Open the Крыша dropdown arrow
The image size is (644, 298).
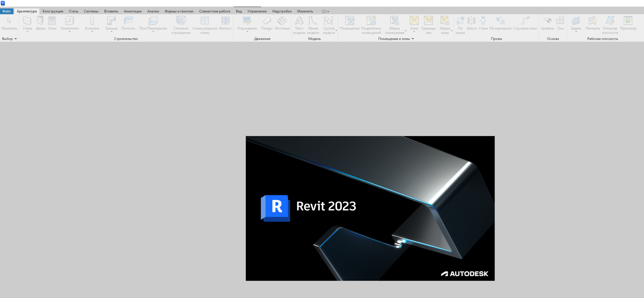coord(112,32)
